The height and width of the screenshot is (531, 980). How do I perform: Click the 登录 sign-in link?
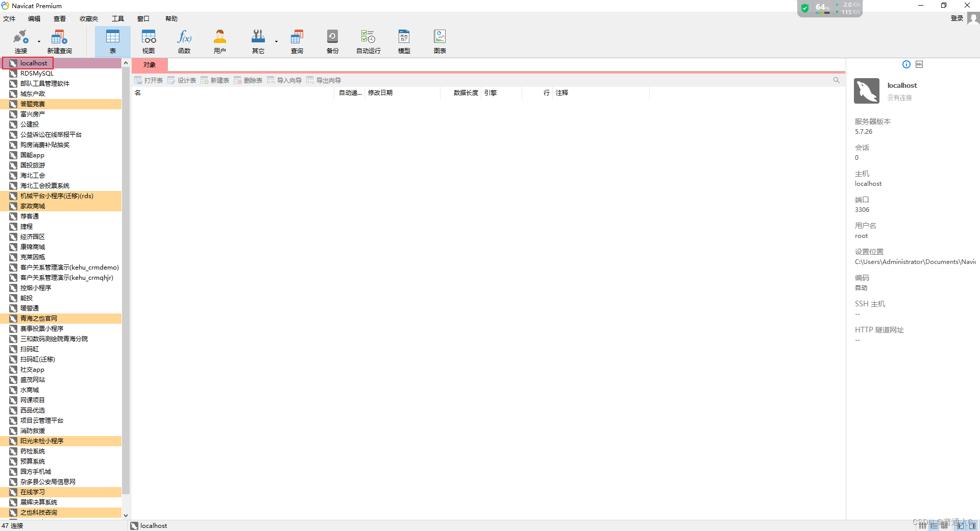(957, 18)
